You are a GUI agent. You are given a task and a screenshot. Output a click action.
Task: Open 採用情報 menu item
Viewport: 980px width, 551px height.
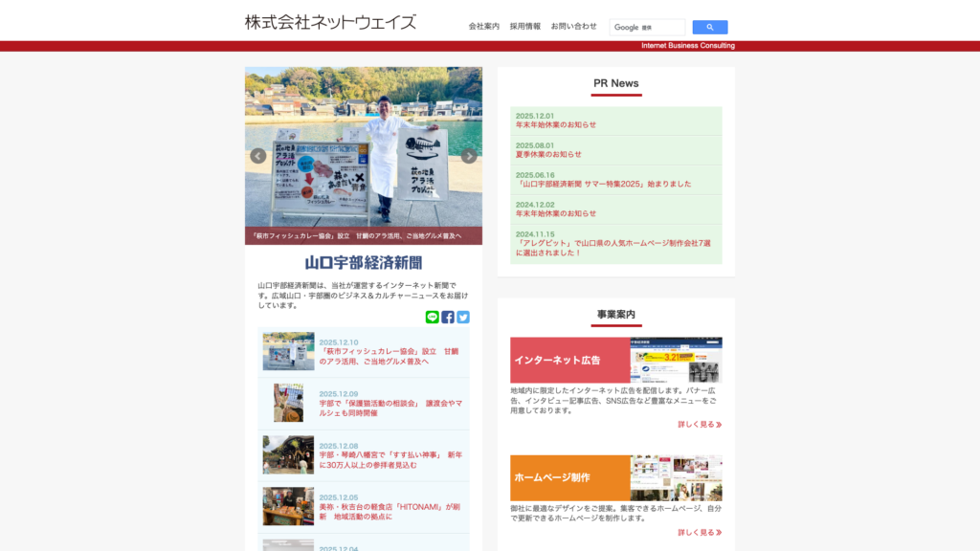point(524,27)
